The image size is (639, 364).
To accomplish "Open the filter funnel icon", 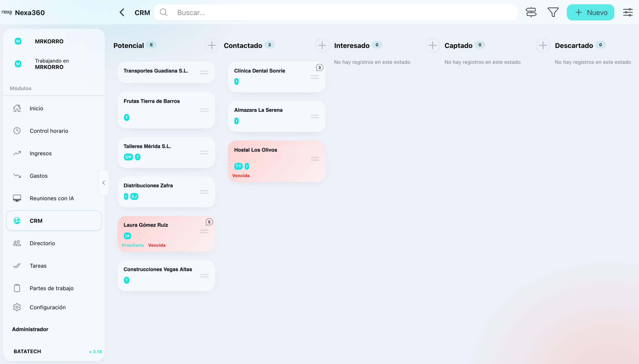I will pyautogui.click(x=553, y=12).
